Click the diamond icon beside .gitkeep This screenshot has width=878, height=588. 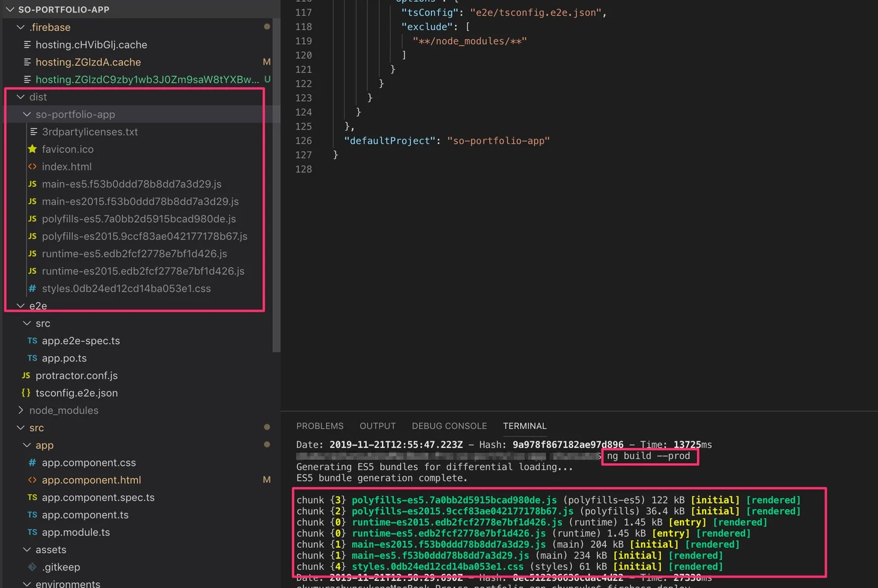coord(33,567)
